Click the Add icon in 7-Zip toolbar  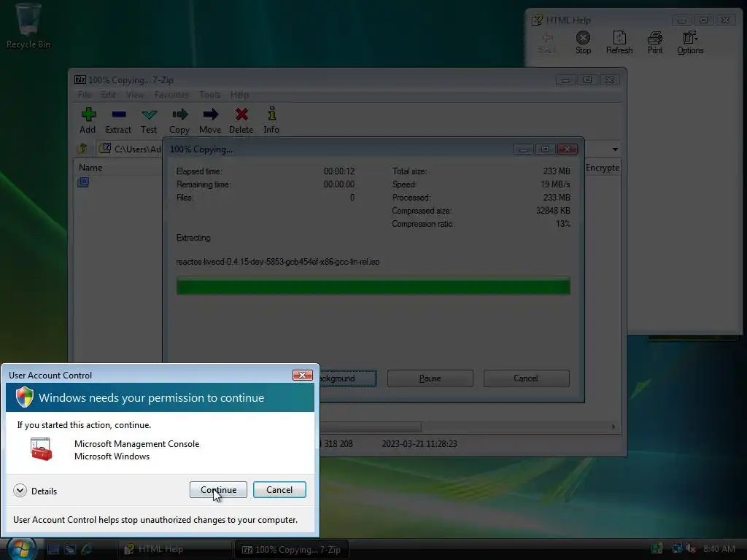[88, 114]
